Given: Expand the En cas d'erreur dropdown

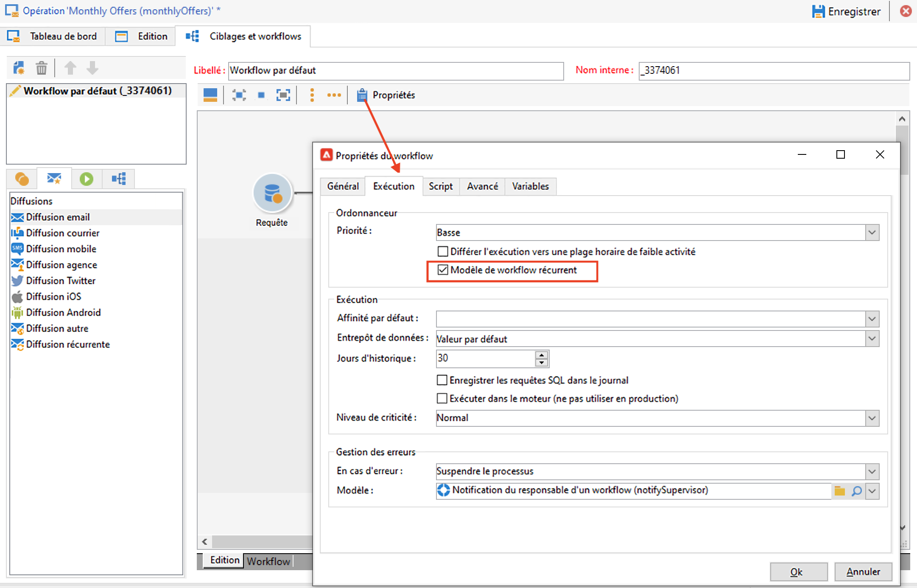Looking at the screenshot, I should 872,471.
